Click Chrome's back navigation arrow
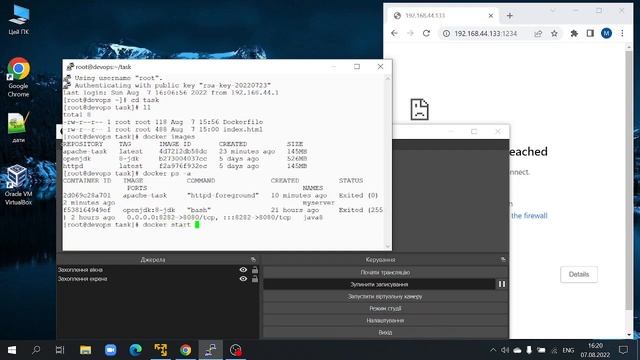This screenshot has width=640, height=360. click(x=394, y=33)
